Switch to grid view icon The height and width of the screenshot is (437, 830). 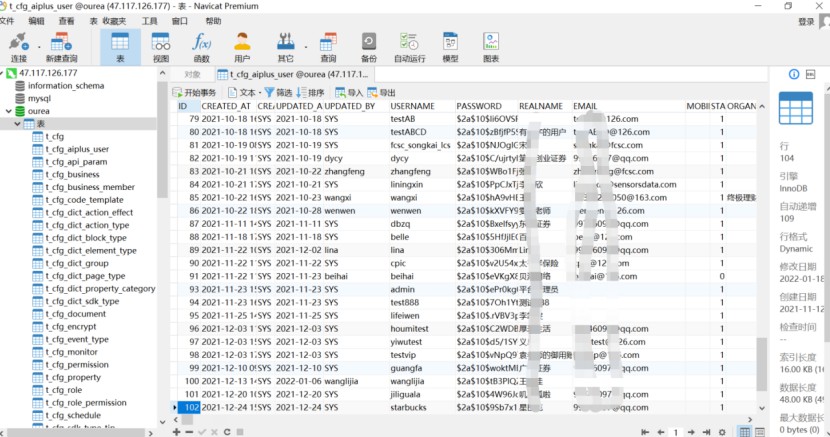coord(745,432)
